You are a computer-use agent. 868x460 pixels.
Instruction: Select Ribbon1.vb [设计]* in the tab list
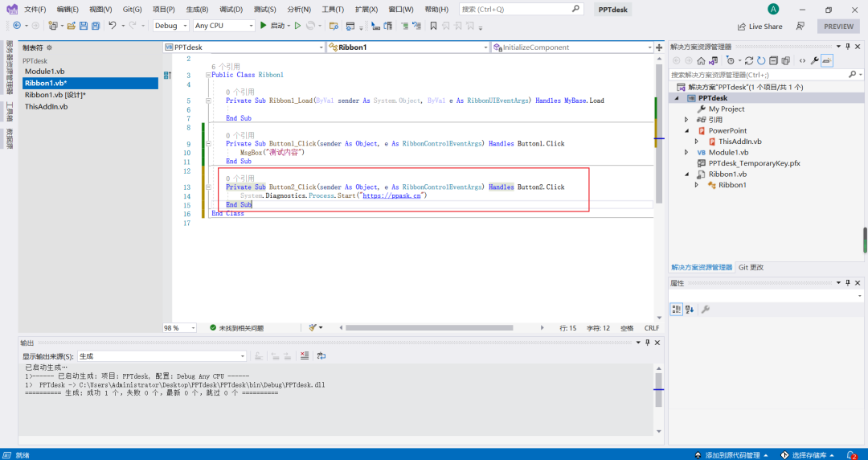click(x=55, y=95)
